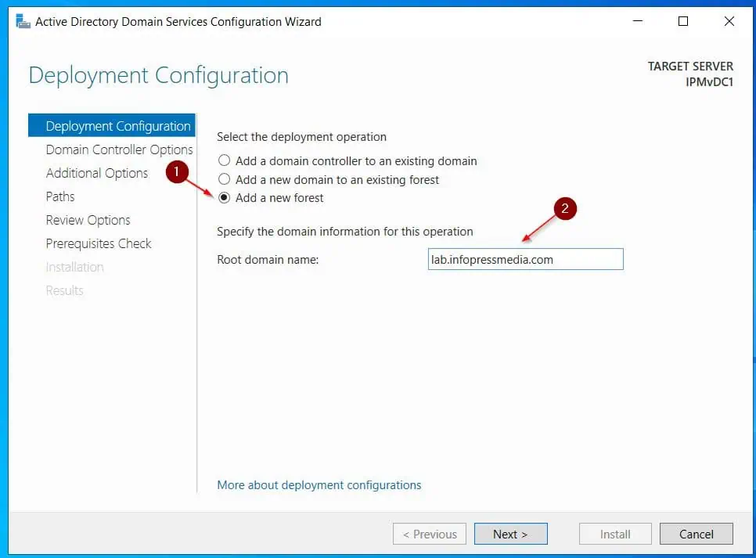756x558 pixels.
Task: Go to Review Options step
Action: tap(88, 220)
